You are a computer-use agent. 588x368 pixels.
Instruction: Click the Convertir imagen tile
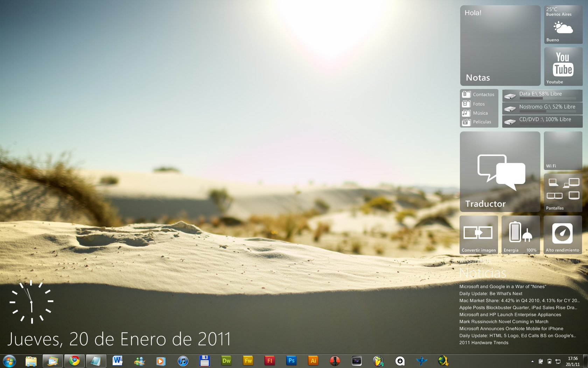click(479, 235)
